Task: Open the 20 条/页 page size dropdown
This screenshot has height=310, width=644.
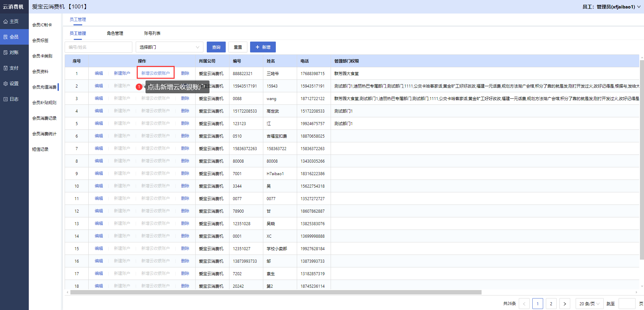Action: [590, 304]
